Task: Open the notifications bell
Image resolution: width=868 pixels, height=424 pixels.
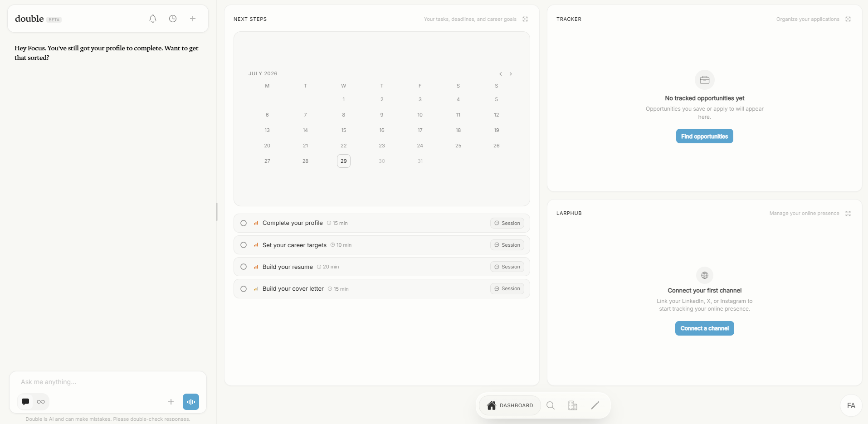Action: click(153, 19)
